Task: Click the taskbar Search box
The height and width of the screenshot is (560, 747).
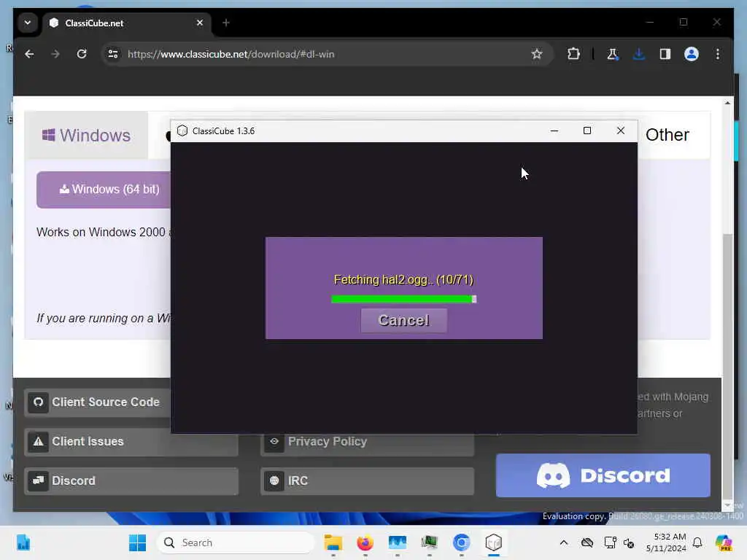Action: click(x=236, y=542)
